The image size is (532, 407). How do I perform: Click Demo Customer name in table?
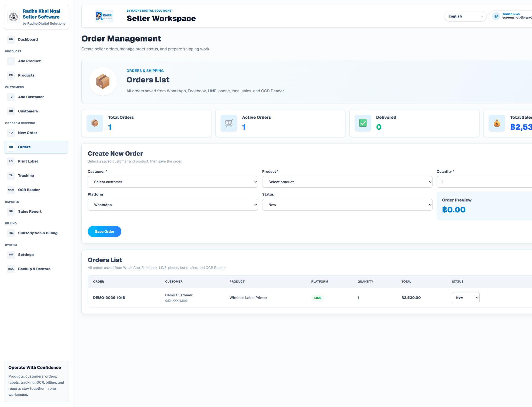179,295
